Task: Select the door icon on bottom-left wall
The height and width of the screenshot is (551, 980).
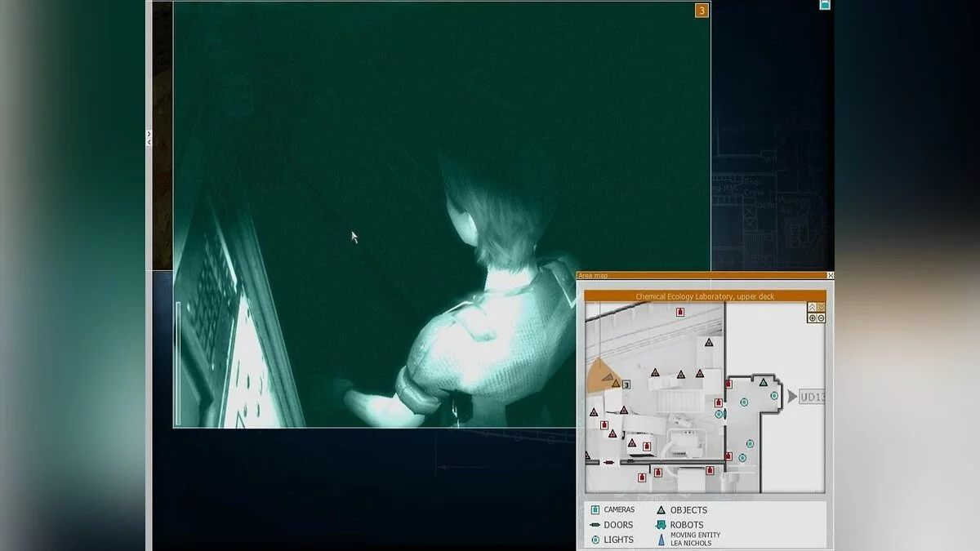Action: pos(608,462)
